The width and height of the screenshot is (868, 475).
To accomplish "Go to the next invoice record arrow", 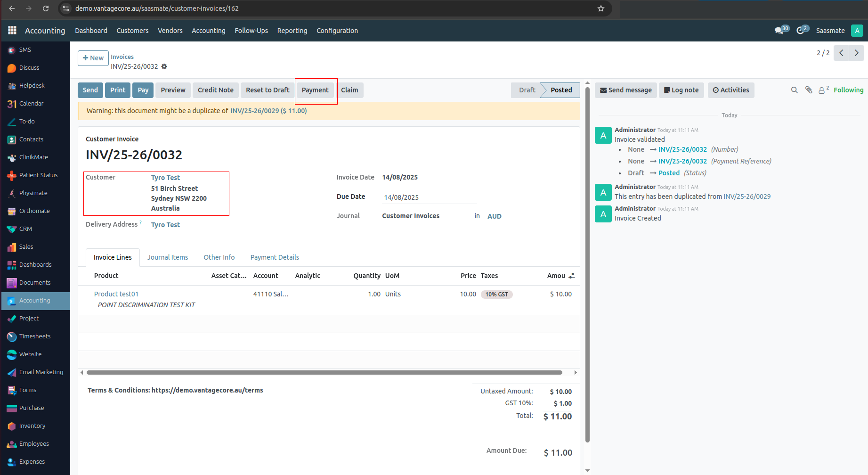I will point(857,53).
